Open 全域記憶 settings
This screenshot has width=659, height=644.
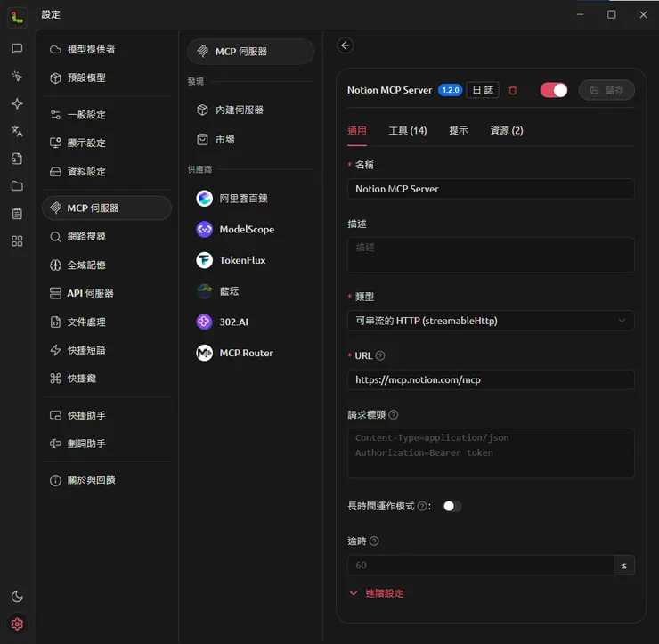point(107,265)
